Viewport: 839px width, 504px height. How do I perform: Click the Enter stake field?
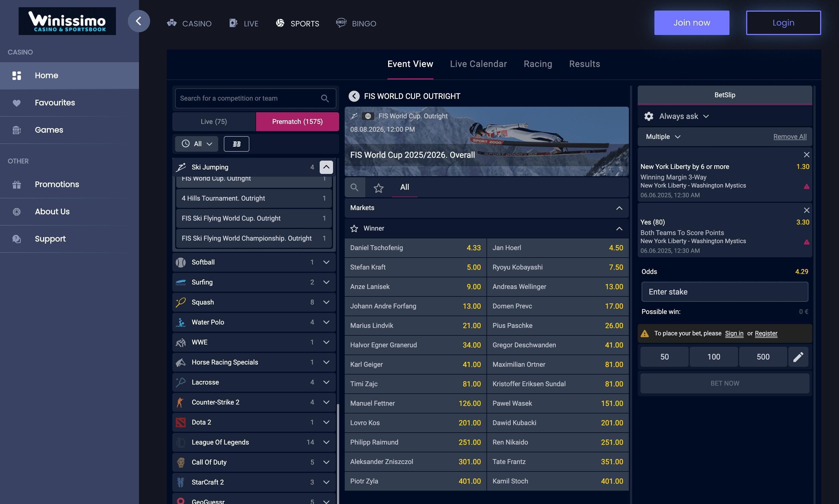(x=724, y=292)
